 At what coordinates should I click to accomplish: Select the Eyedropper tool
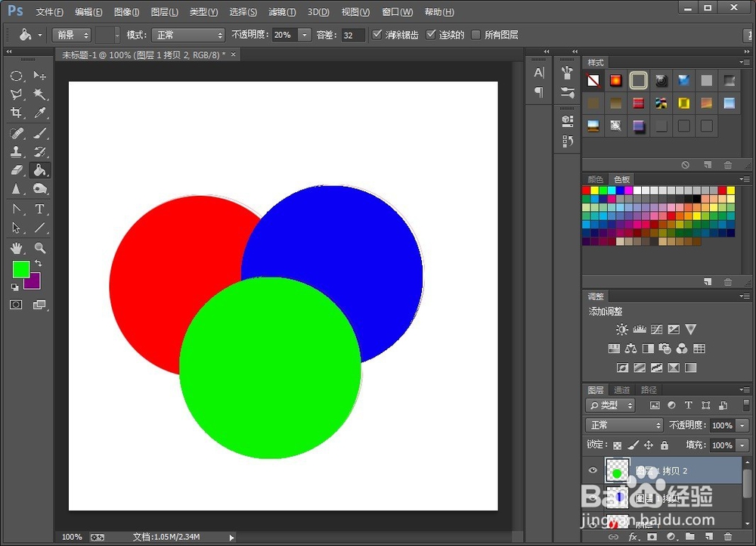39,113
